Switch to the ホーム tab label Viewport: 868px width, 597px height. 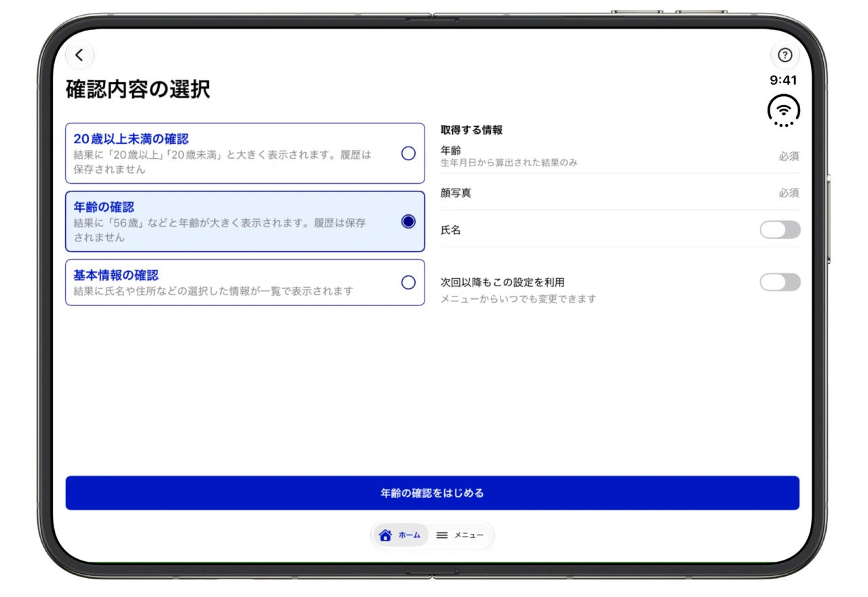coord(409,535)
